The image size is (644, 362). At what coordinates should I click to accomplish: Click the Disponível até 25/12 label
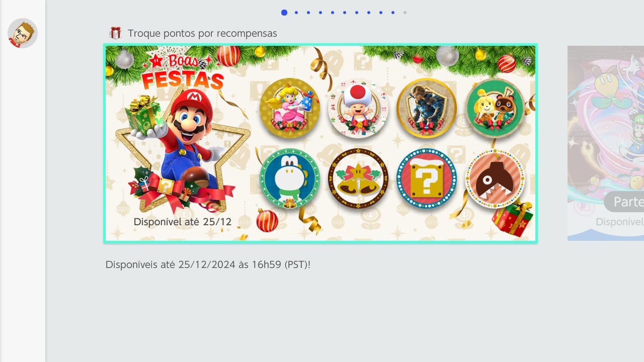click(183, 222)
